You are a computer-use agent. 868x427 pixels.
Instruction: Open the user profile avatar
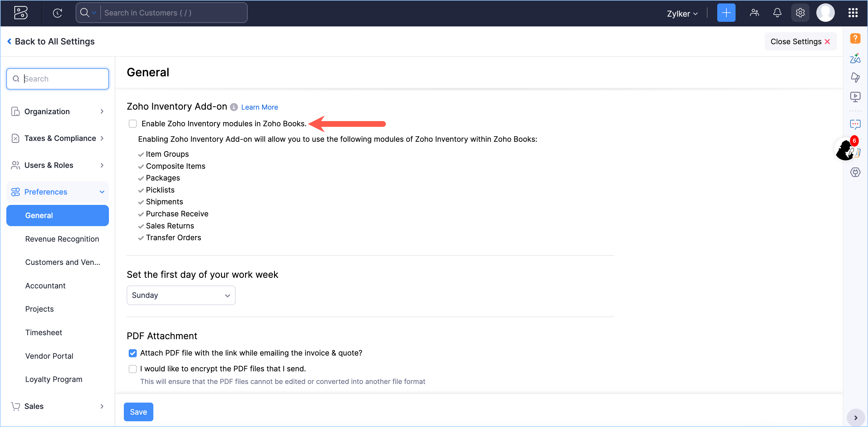826,13
